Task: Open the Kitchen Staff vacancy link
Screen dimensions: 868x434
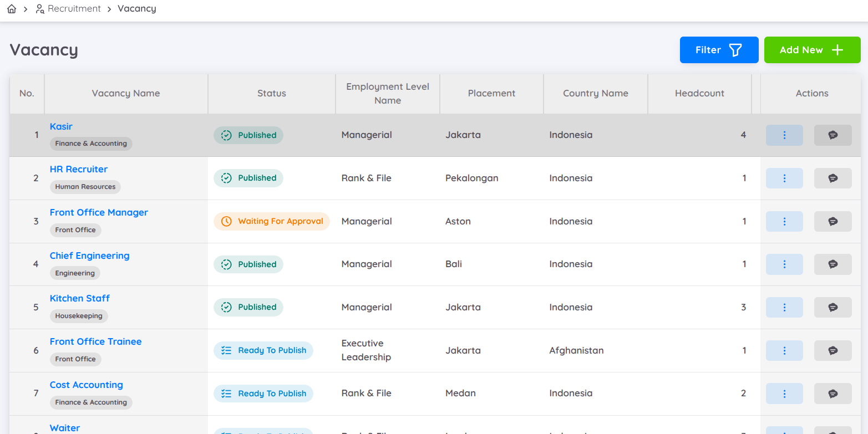Action: (79, 298)
